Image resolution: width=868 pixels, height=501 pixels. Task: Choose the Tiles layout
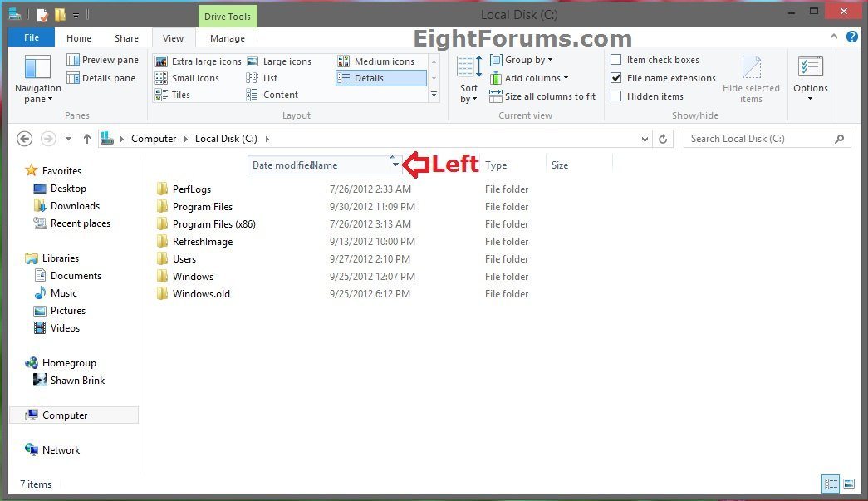point(173,95)
